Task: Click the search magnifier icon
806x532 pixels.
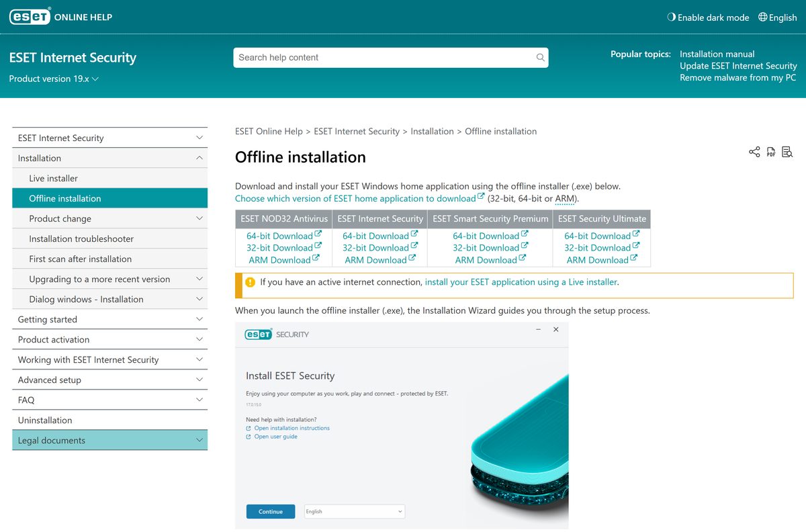Action: 540,58
